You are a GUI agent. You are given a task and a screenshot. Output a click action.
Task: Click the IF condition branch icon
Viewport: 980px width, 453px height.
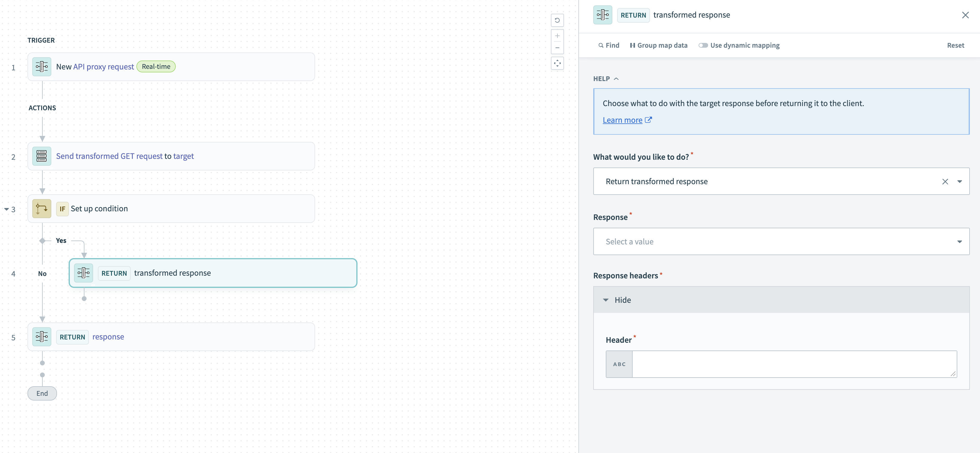(x=41, y=209)
